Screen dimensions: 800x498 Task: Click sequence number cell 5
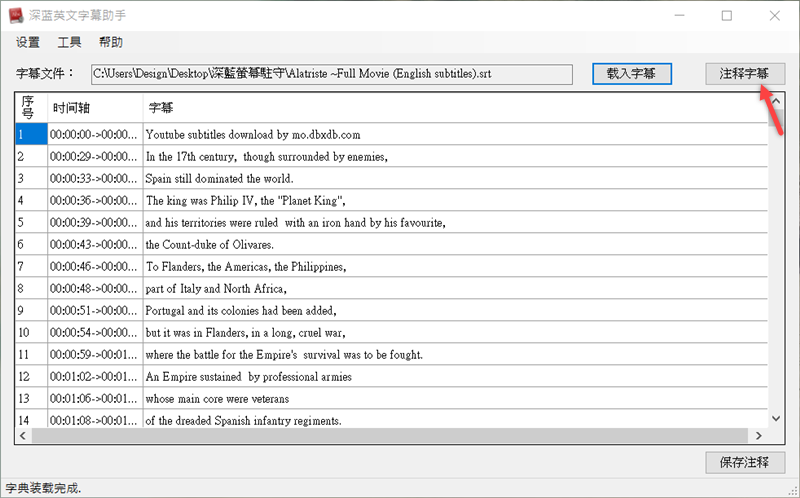point(31,222)
